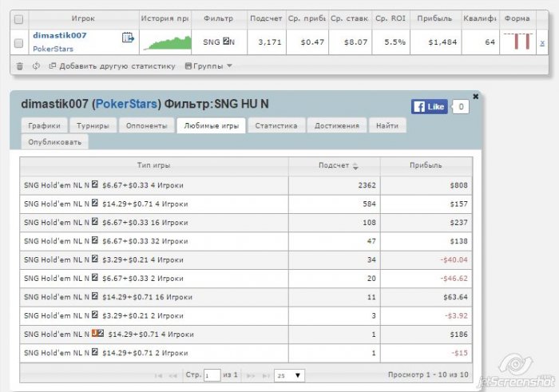Check the dimastik007 row checkbox
The height and width of the screenshot is (392, 559).
(x=18, y=43)
